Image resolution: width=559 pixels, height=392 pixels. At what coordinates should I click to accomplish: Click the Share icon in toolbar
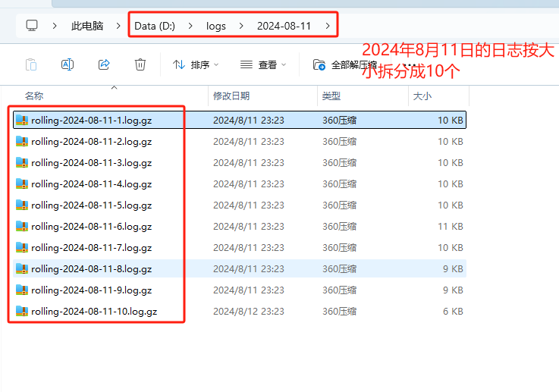(x=104, y=64)
